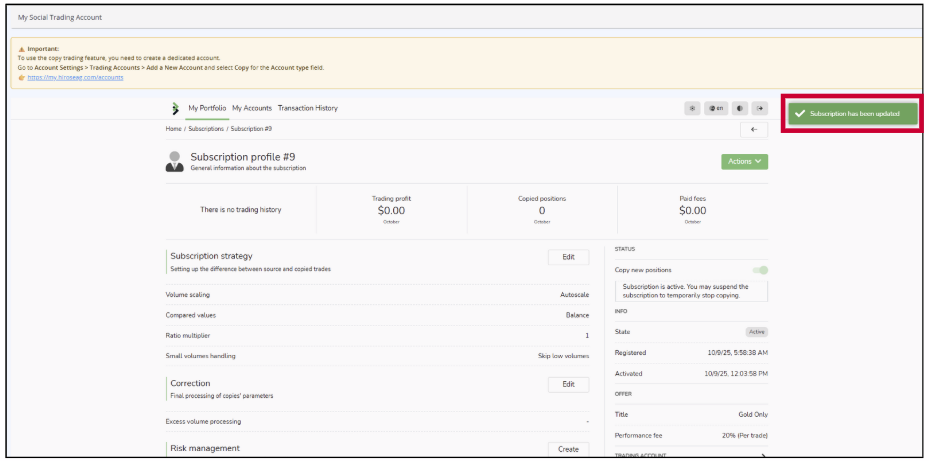Open the my.hiroseae.com accounts link
This screenshot has height=461, width=929.
pyautogui.click(x=75, y=77)
